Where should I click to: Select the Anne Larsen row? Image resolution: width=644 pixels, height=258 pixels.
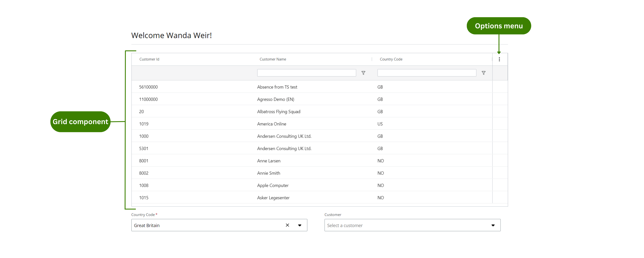[269, 161]
